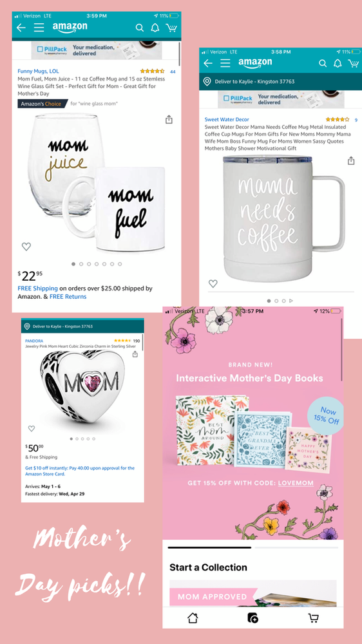
Task: Open Amazon cart in Mom Fuel screenshot header
Action: [171, 28]
